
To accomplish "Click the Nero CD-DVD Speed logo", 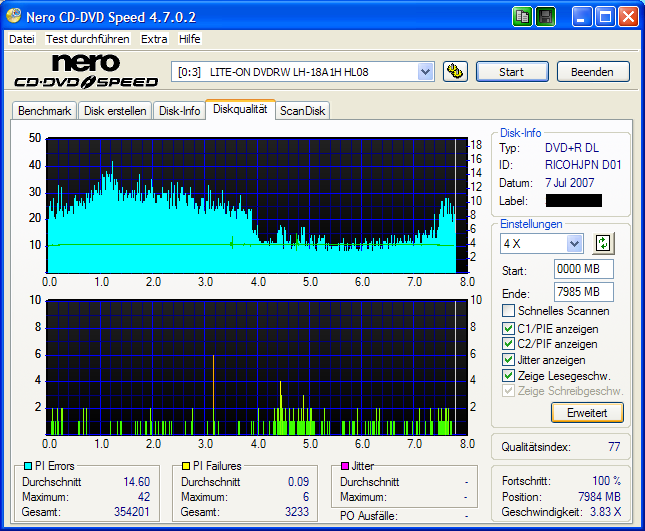I will point(86,71).
